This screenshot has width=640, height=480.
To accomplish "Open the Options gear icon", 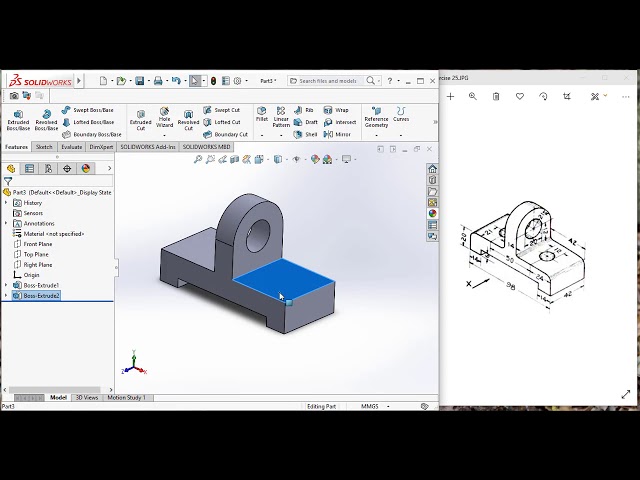I will tap(238, 81).
